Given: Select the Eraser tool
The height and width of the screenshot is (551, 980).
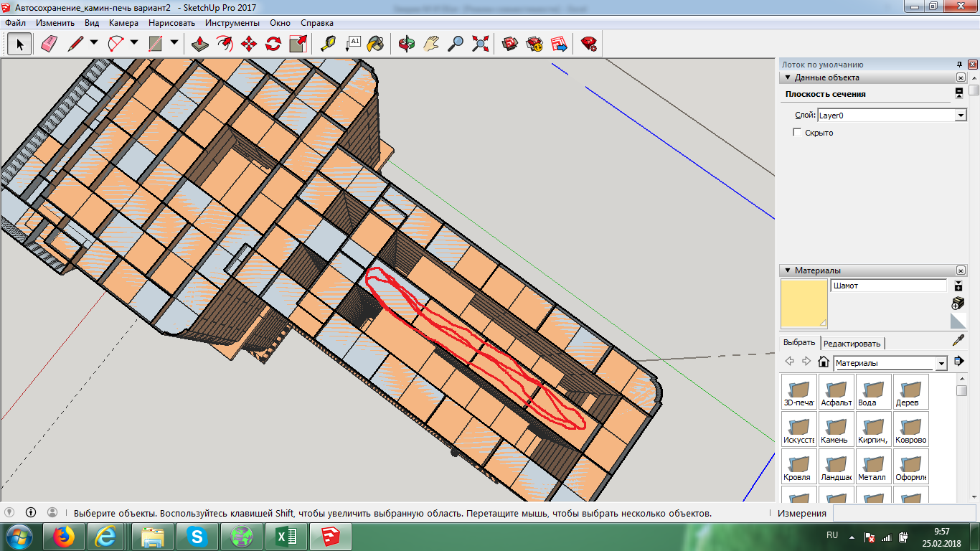Looking at the screenshot, I should point(49,44).
